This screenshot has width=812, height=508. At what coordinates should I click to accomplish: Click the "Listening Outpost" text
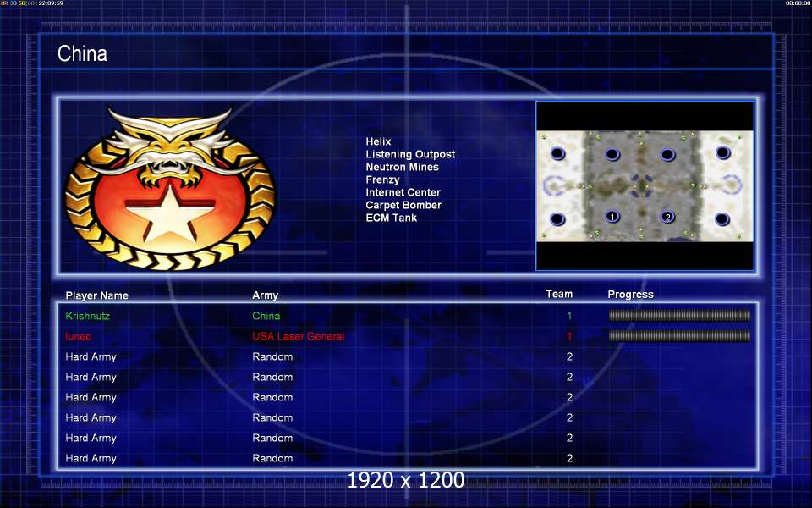point(410,154)
